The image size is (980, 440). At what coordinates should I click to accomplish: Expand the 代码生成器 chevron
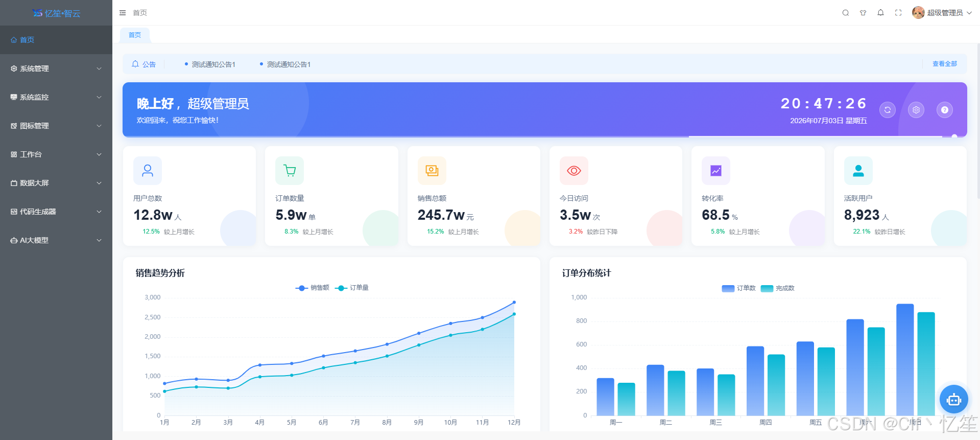[x=99, y=212]
